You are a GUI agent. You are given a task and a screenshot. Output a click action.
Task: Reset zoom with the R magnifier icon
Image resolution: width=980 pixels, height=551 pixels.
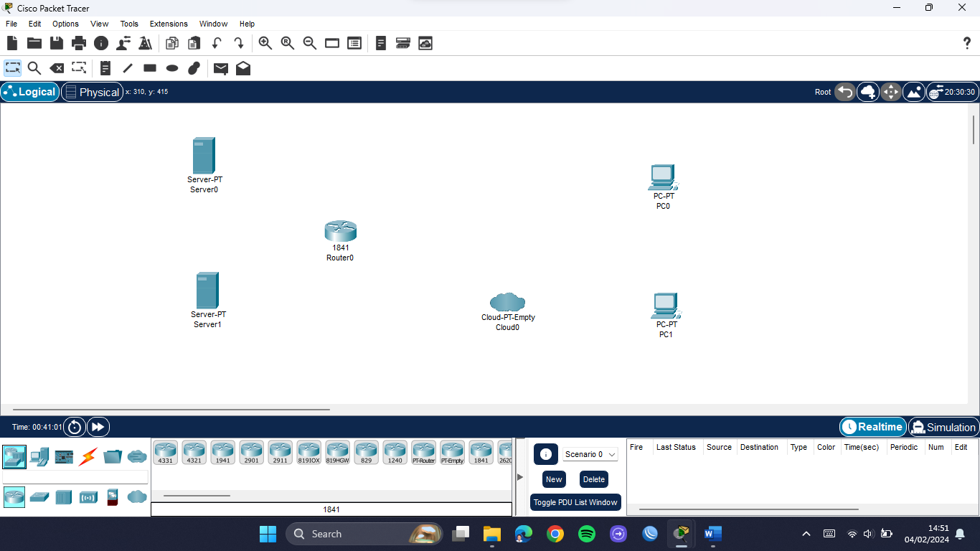tap(288, 43)
